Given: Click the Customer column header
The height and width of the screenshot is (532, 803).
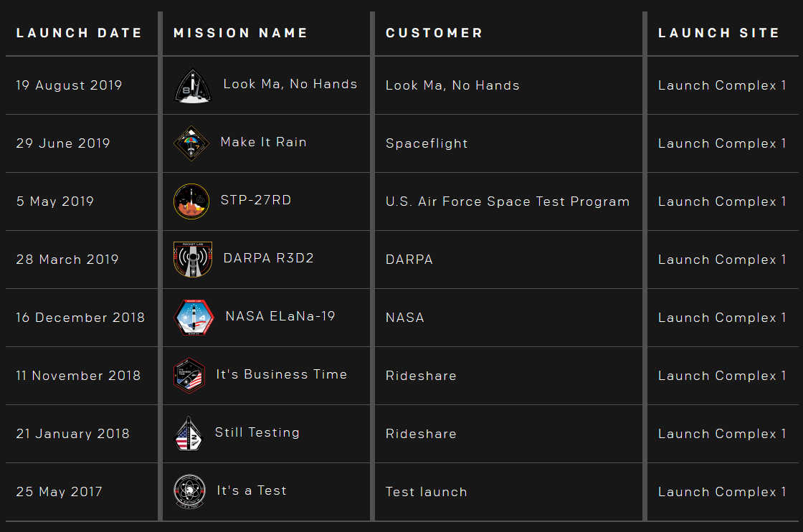Looking at the screenshot, I should (x=434, y=33).
